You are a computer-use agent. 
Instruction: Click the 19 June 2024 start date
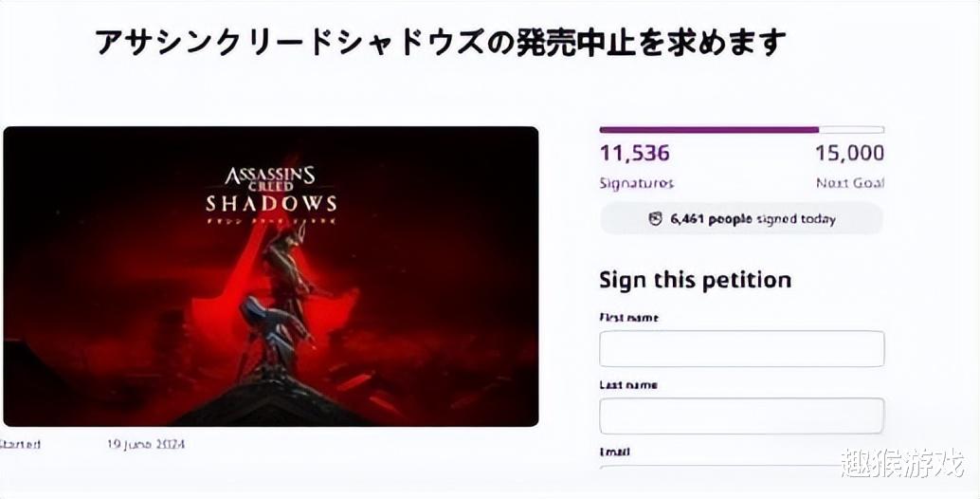[x=146, y=443]
